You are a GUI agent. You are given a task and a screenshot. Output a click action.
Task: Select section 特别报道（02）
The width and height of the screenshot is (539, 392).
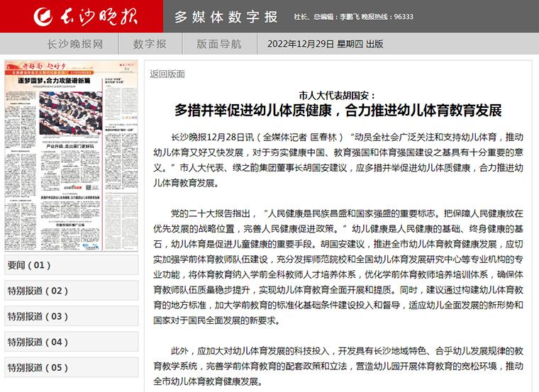(x=38, y=291)
